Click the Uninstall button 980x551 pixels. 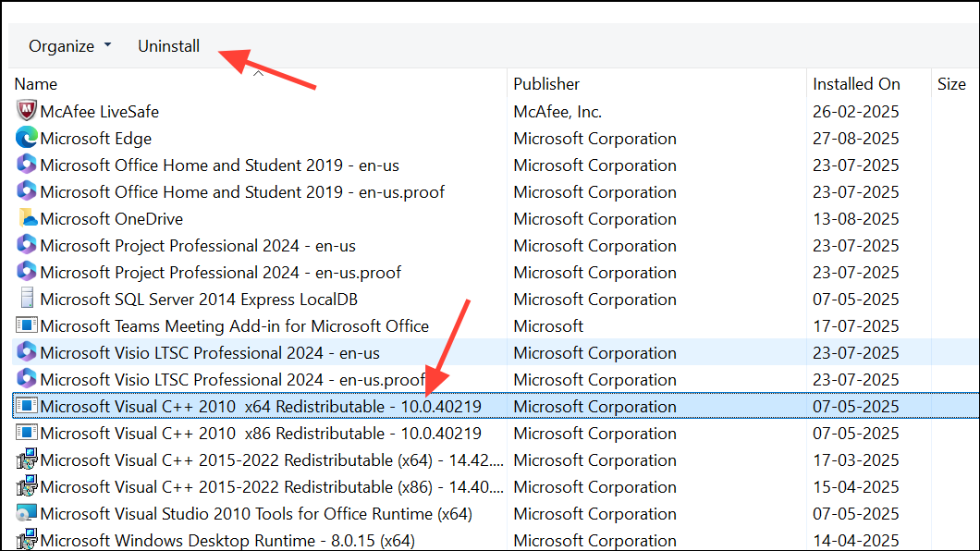click(x=169, y=46)
